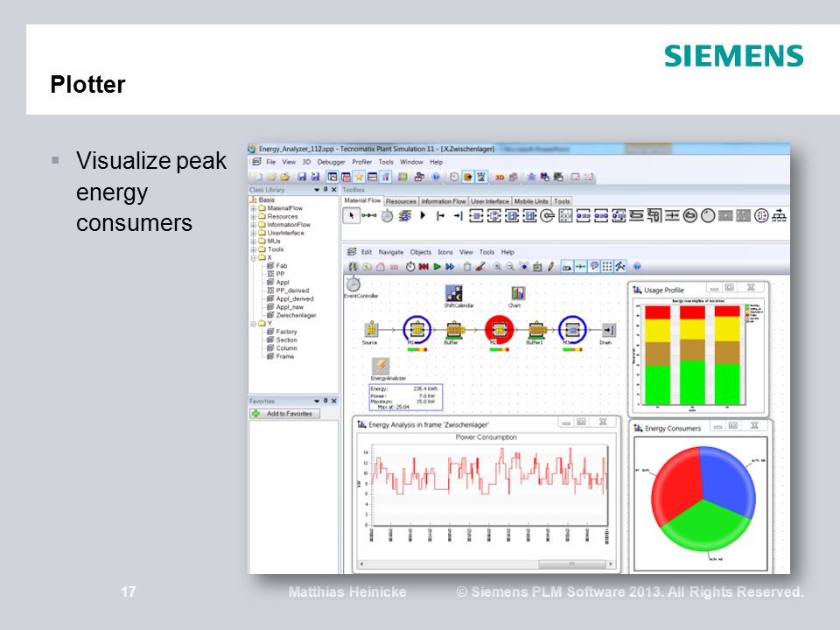
Task: Collapse the Y folder in Class Library
Action: (x=254, y=324)
